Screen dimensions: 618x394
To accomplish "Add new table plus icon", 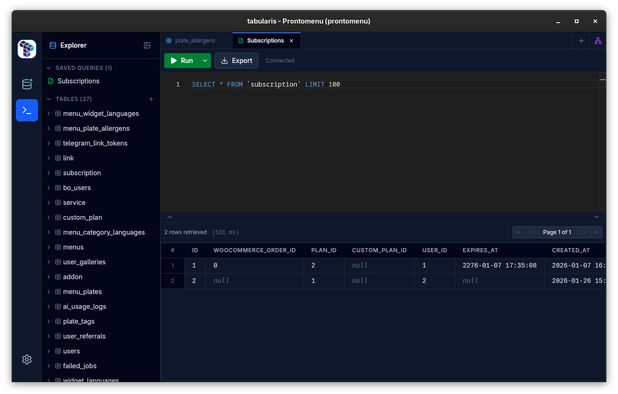I will click(151, 99).
